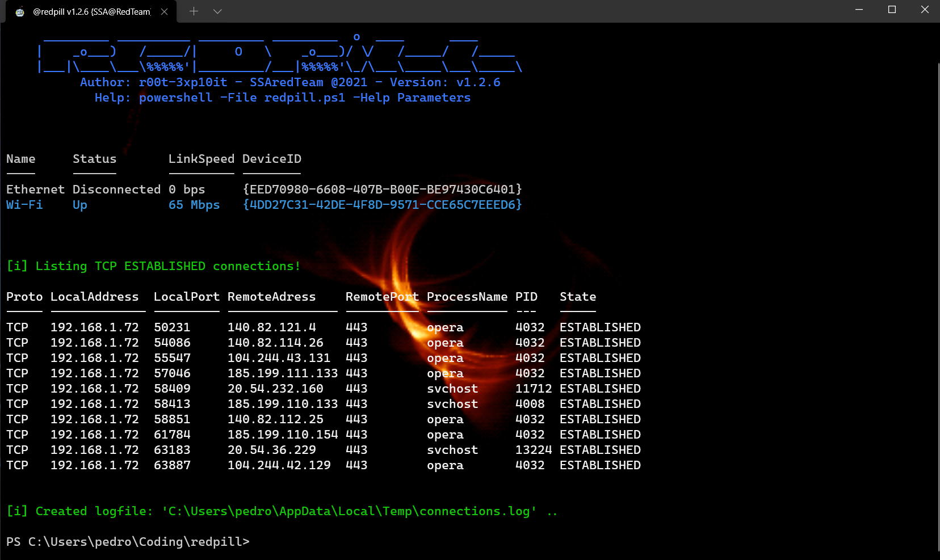Image resolution: width=940 pixels, height=560 pixels.
Task: Open the new tab profile dropdown
Action: [x=217, y=11]
